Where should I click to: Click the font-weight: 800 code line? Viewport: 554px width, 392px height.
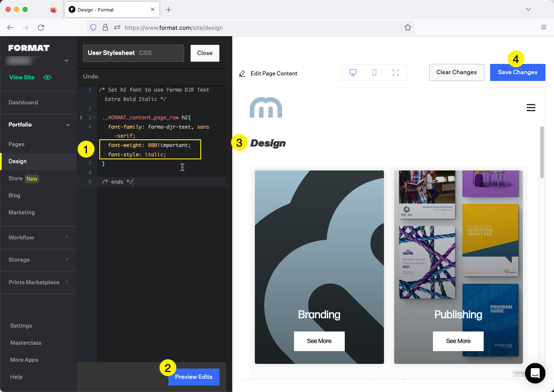[149, 145]
